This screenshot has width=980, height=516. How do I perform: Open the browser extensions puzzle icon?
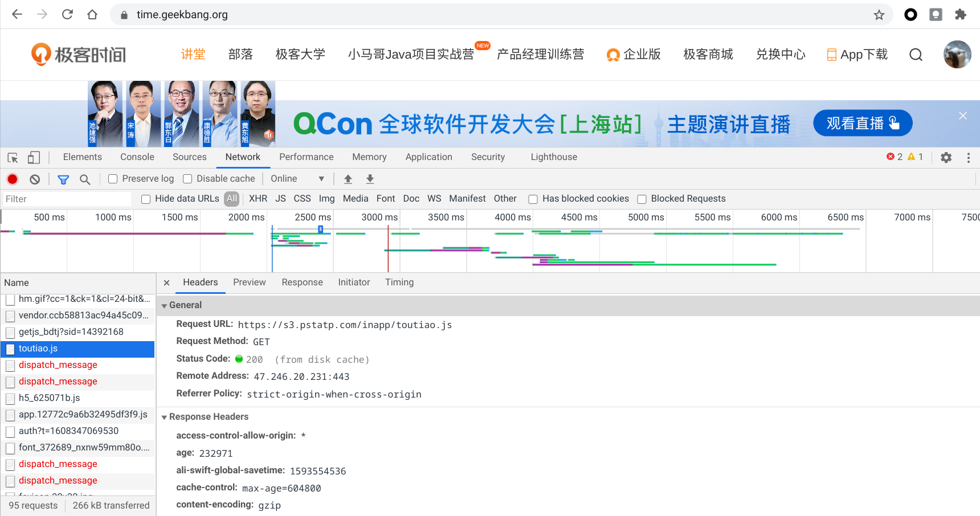click(x=961, y=14)
